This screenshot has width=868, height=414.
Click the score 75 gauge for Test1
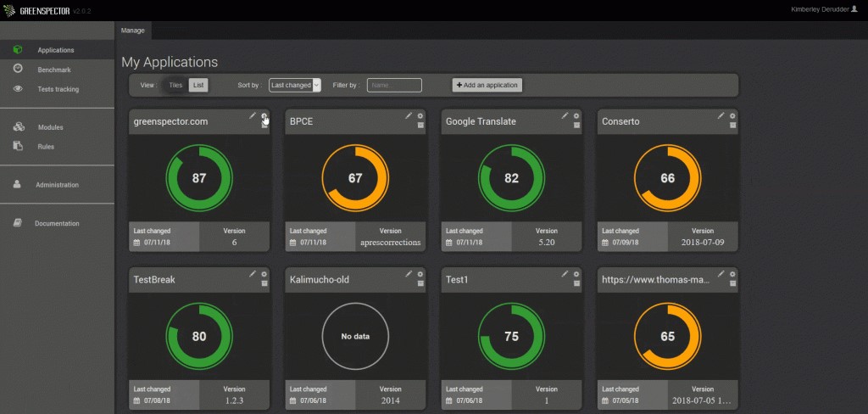[x=511, y=337]
